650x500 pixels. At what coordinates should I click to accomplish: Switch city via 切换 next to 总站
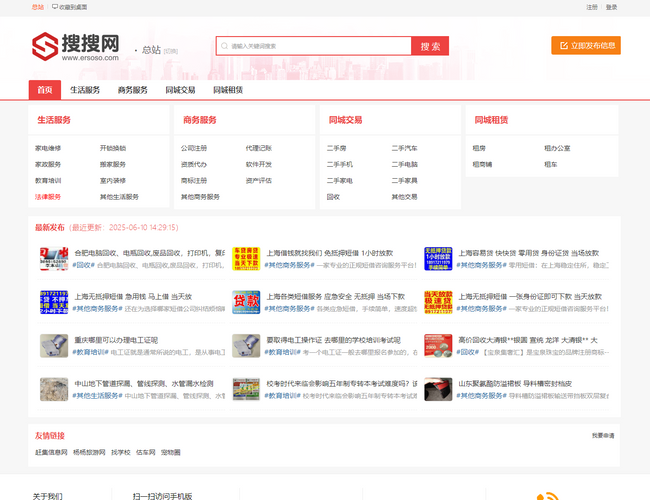tap(171, 50)
